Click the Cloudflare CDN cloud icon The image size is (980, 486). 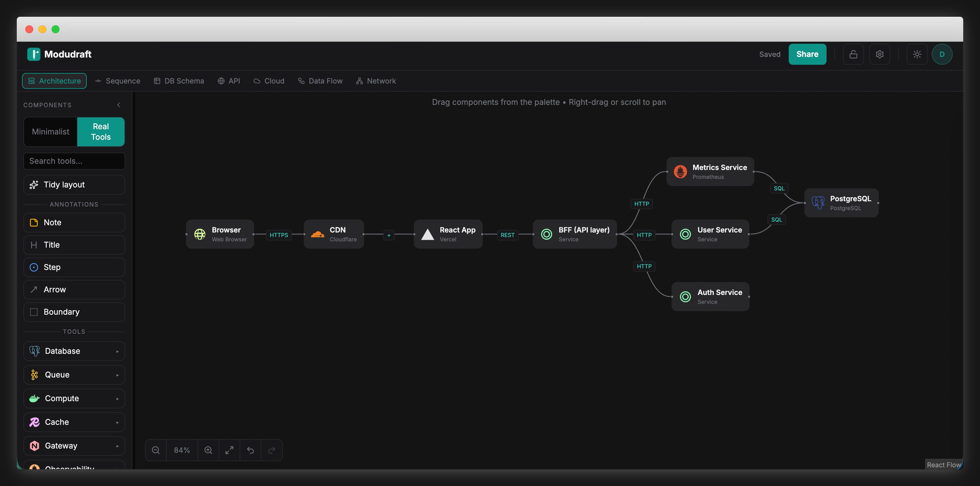click(318, 234)
